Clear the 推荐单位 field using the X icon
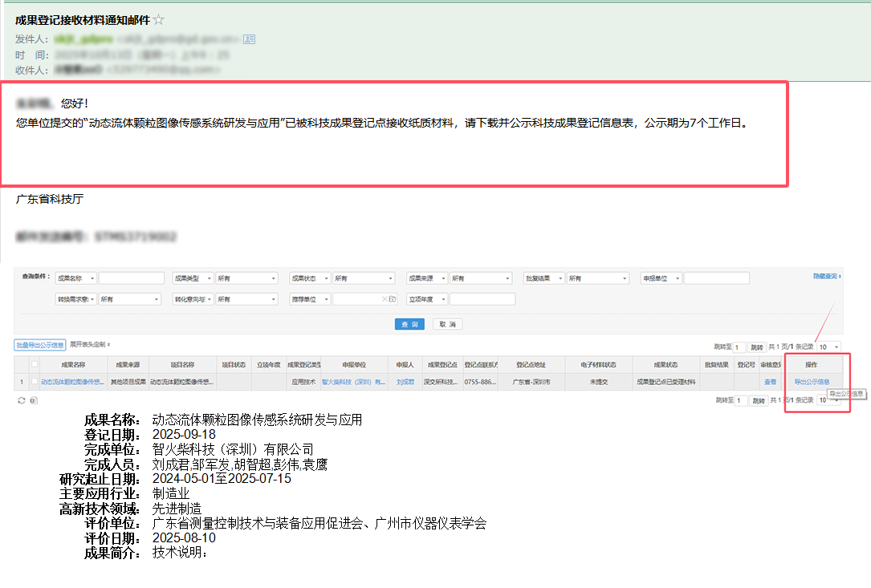871x588 pixels. pyautogui.click(x=386, y=298)
